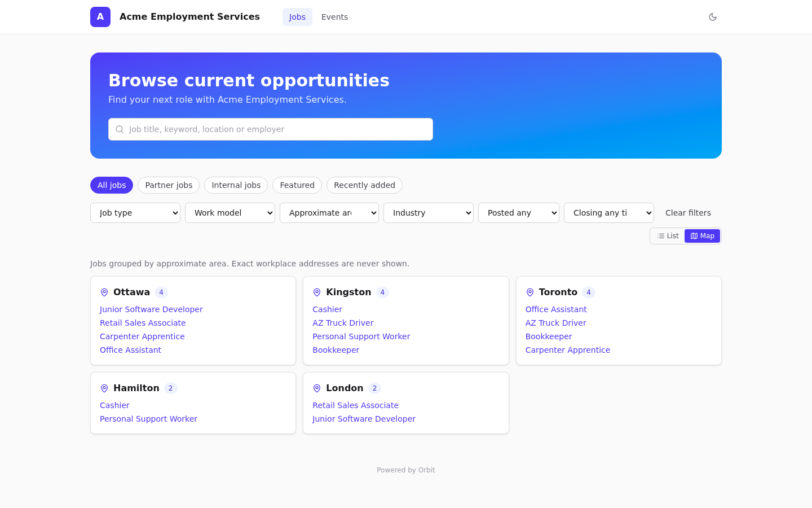Open the Events navigation tab

click(334, 17)
